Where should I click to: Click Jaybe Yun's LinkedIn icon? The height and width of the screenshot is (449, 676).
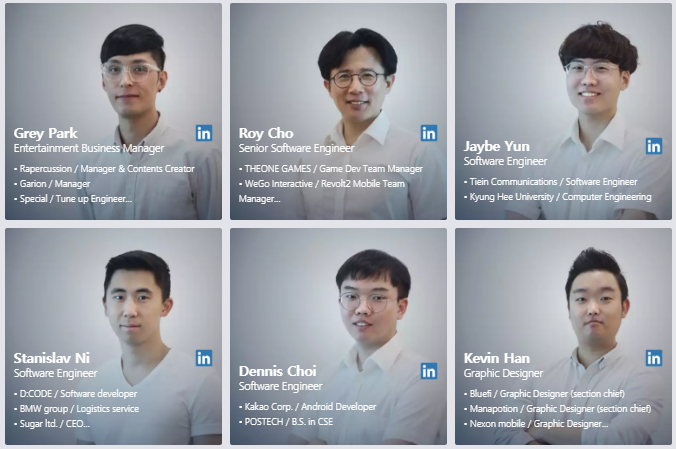click(654, 146)
